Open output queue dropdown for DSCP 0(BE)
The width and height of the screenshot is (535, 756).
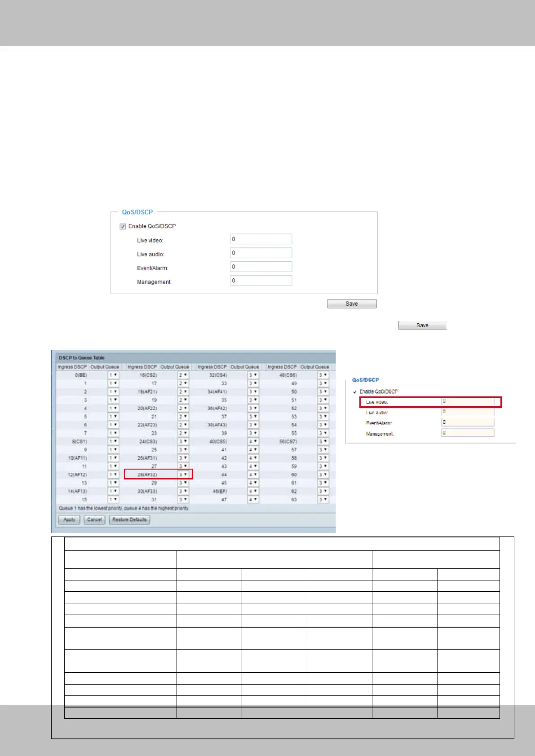[x=113, y=375]
